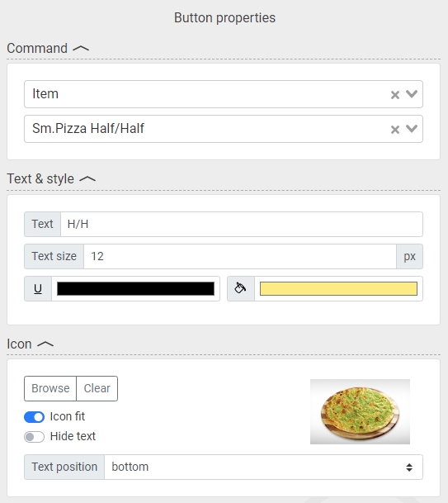The height and width of the screenshot is (503, 448).
Task: Click the Clear icon button
Action: [97, 388]
